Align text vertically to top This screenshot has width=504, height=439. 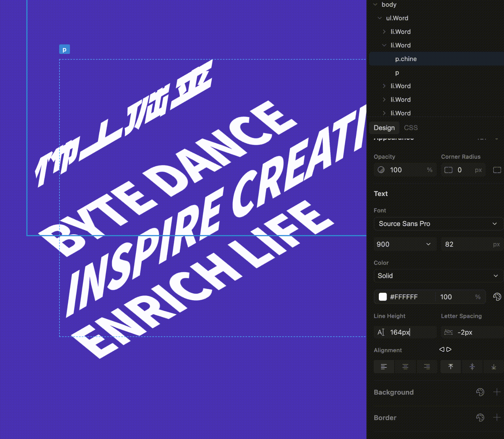(x=451, y=367)
